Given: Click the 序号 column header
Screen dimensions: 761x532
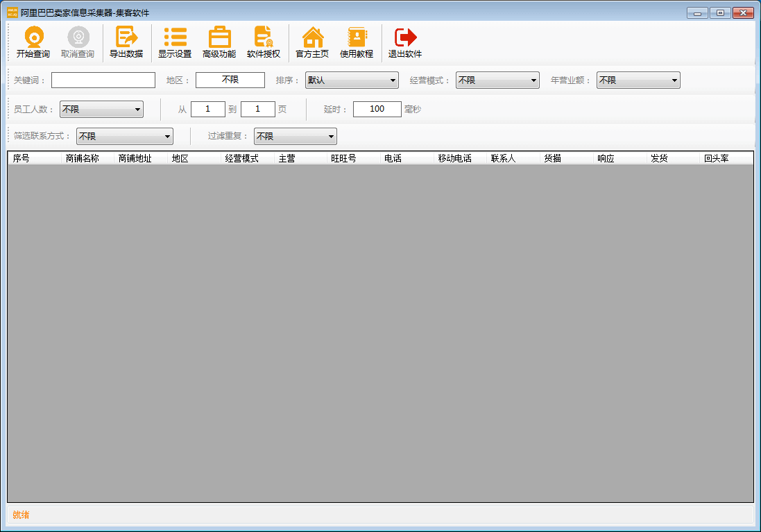Looking at the screenshot, I should point(35,158).
